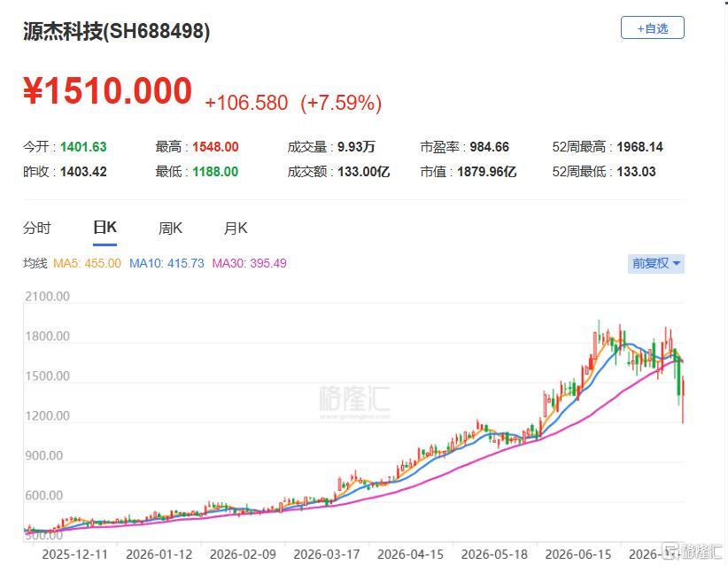Switch to the 分时 intraday tab
The image size is (728, 566).
click(36, 228)
